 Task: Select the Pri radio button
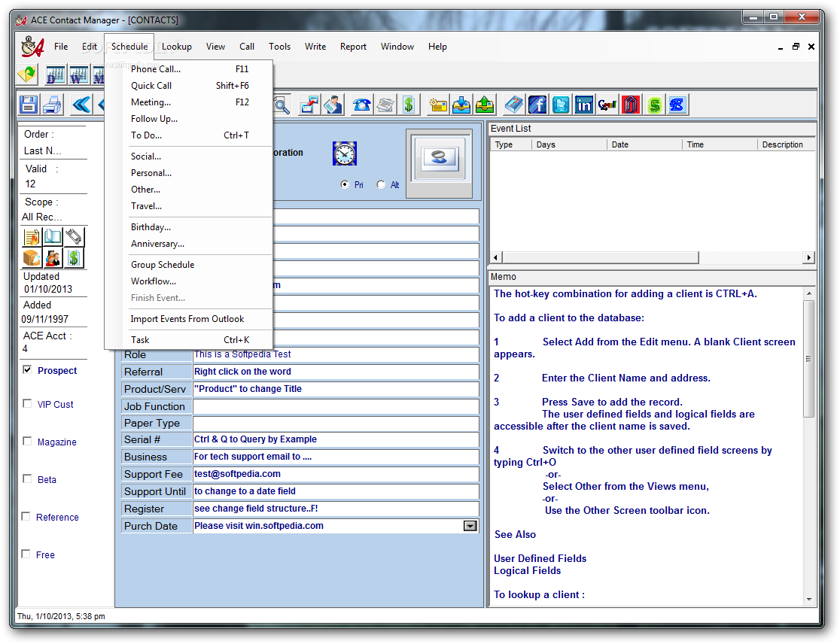tap(345, 184)
